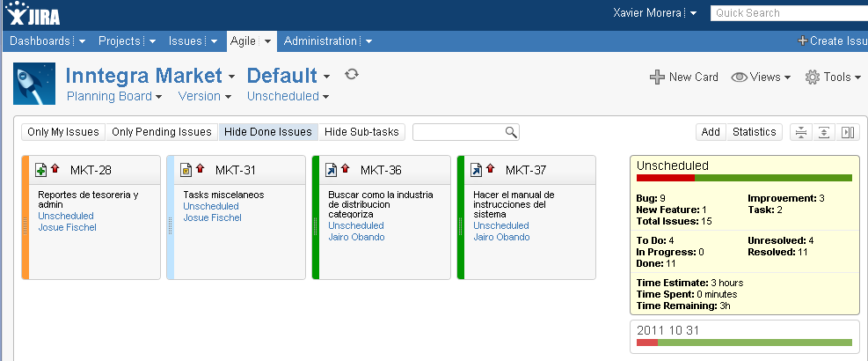Click the new feature type icon on MKT-28

point(41,170)
